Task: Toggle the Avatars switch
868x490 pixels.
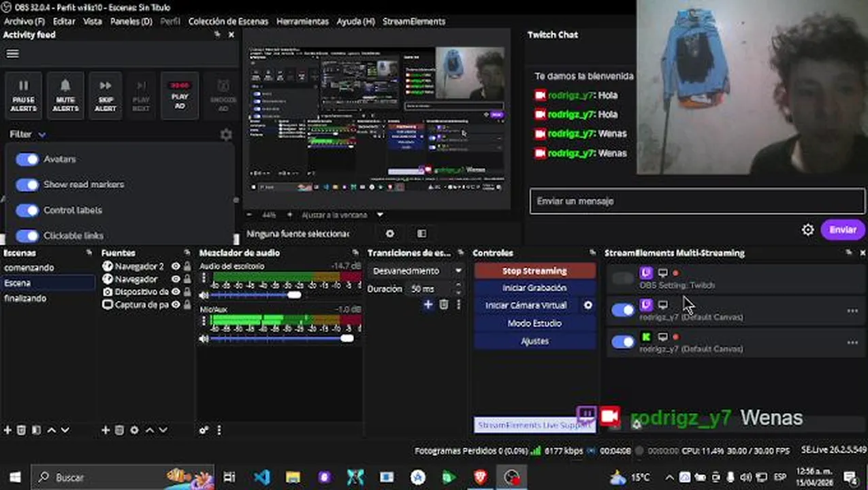Action: tap(27, 159)
